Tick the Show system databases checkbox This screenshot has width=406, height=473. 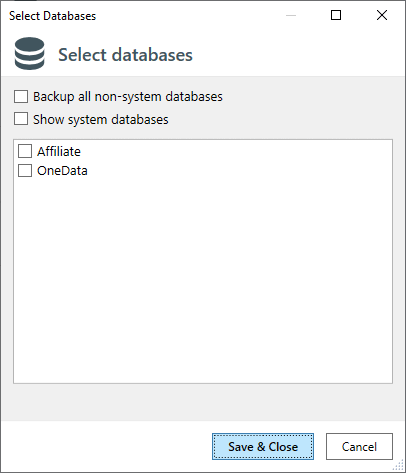[21, 119]
